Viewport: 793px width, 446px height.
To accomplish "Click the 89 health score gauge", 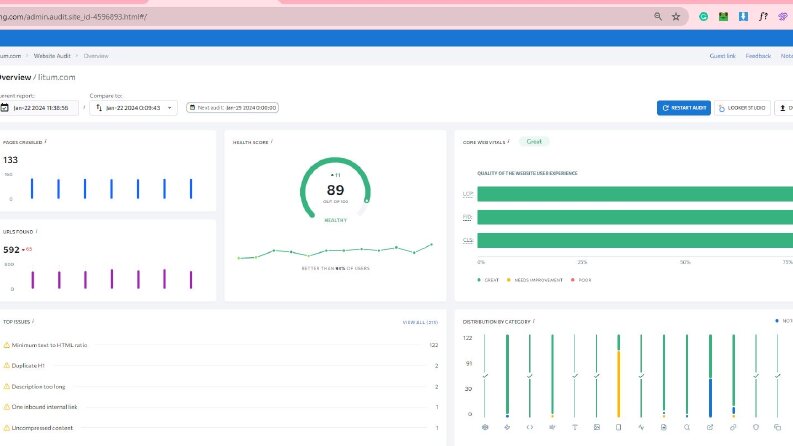I will coord(335,190).
